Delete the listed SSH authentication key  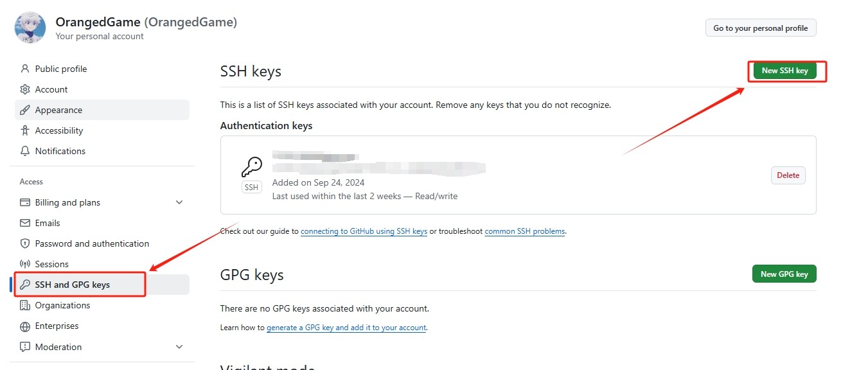tap(788, 175)
